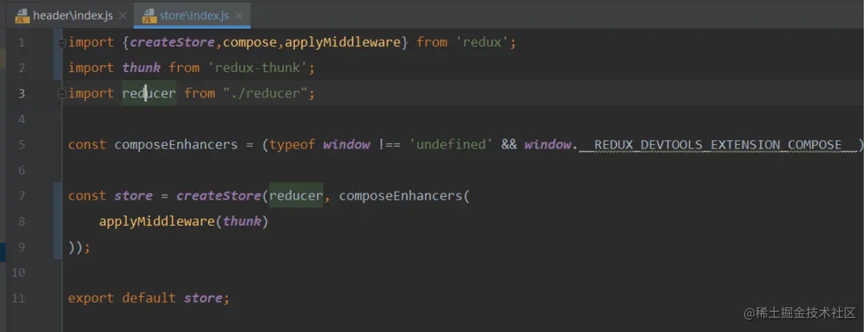Click compose in the line 1 import

point(250,43)
